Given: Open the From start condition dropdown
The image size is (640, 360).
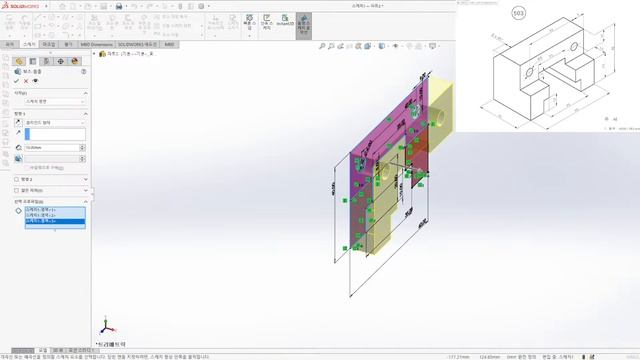Looking at the screenshot, I should pyautogui.click(x=55, y=101).
